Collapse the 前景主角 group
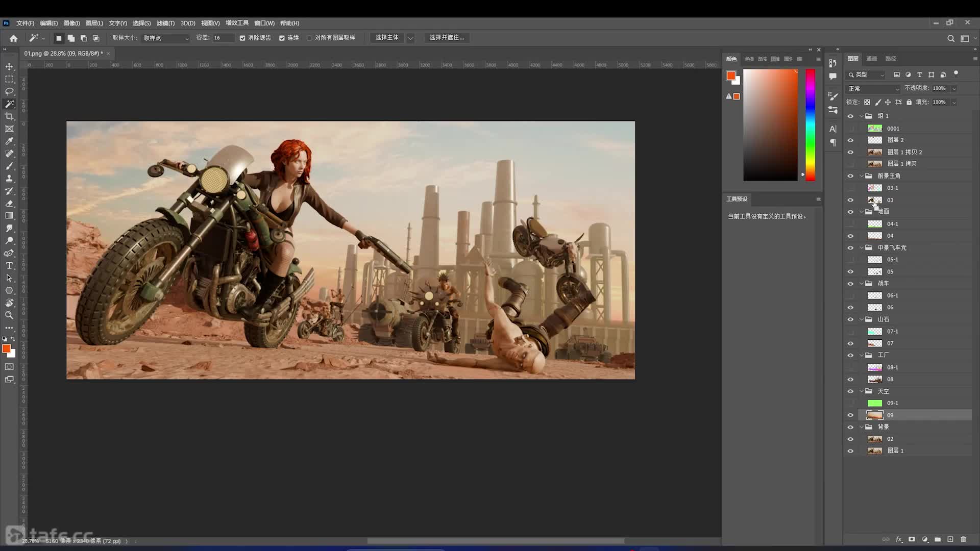The width and height of the screenshot is (980, 551). point(862,176)
